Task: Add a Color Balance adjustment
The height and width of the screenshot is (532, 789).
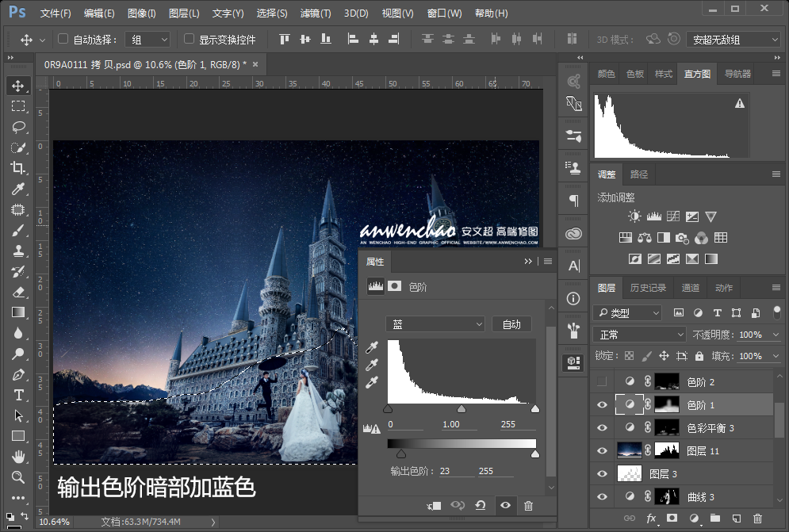Action: (x=645, y=238)
